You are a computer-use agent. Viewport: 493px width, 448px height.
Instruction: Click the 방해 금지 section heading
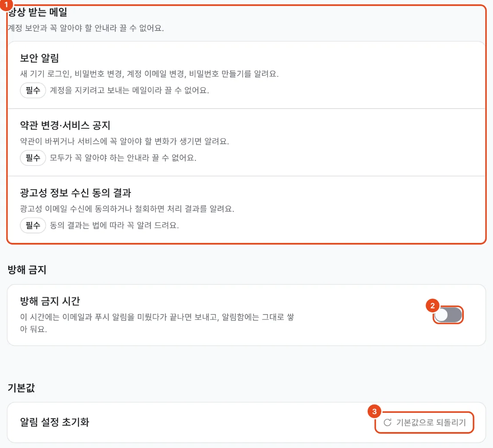[27, 269]
